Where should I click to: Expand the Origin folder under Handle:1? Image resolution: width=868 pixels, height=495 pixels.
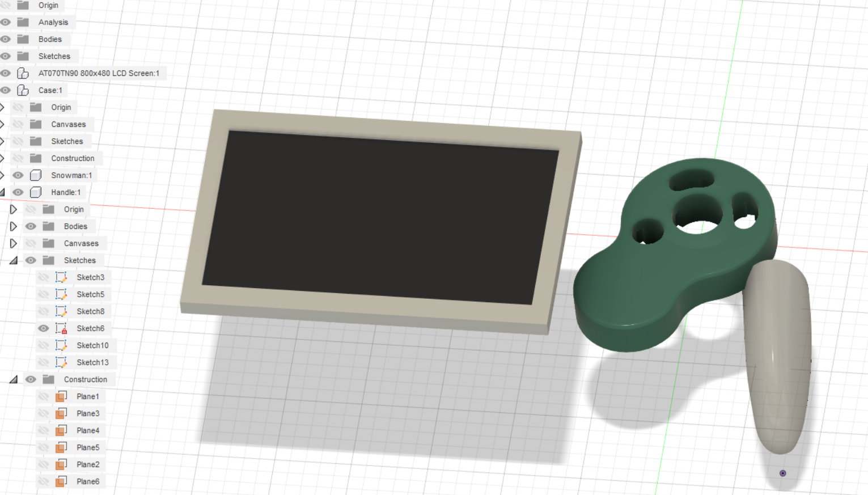13,209
